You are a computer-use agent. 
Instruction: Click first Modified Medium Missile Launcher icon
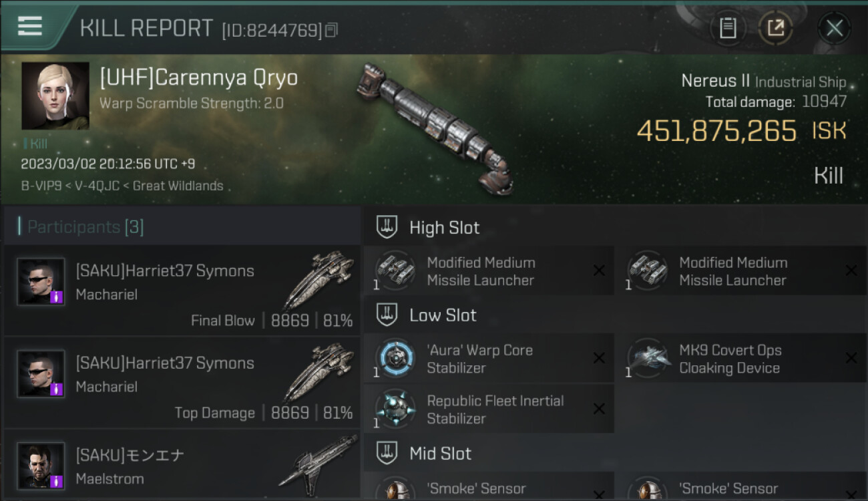pos(395,271)
